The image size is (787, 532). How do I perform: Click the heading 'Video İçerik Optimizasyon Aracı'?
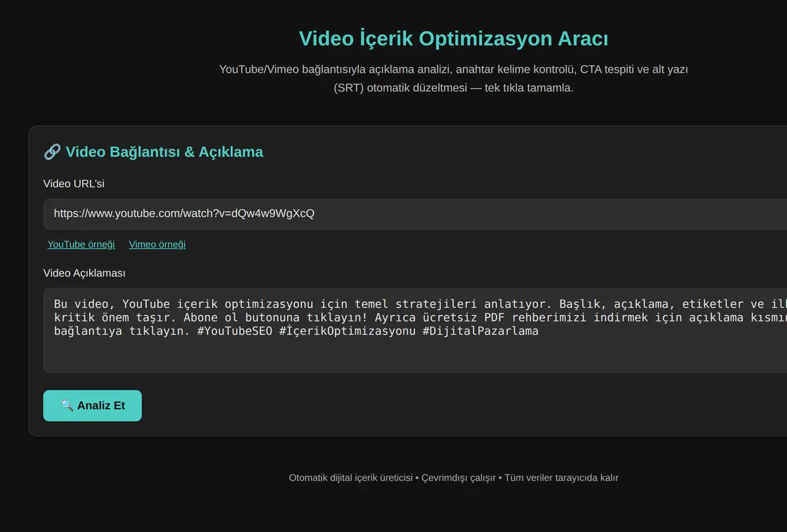coord(454,39)
